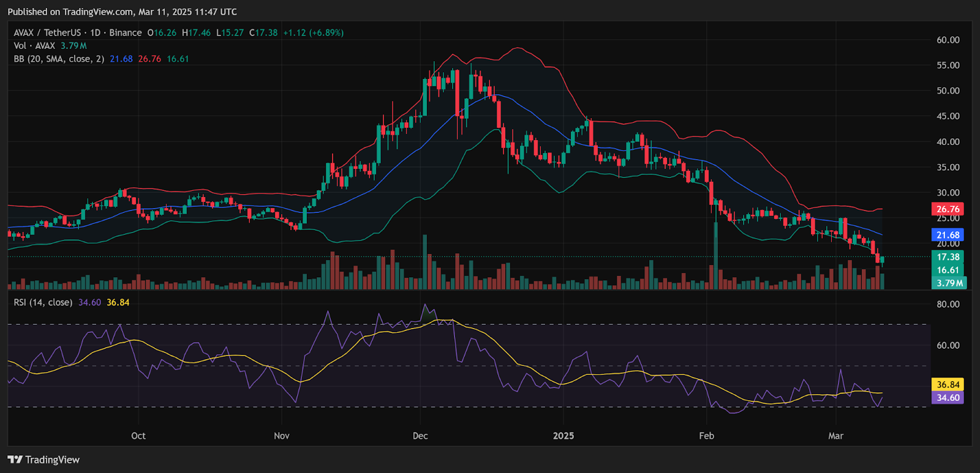The width and height of the screenshot is (980, 473).
Task: Click the purple 34.60 RSI value label
Action: tap(948, 398)
